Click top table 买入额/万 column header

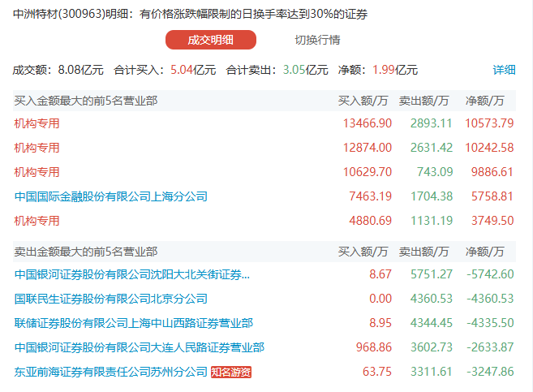363,101
